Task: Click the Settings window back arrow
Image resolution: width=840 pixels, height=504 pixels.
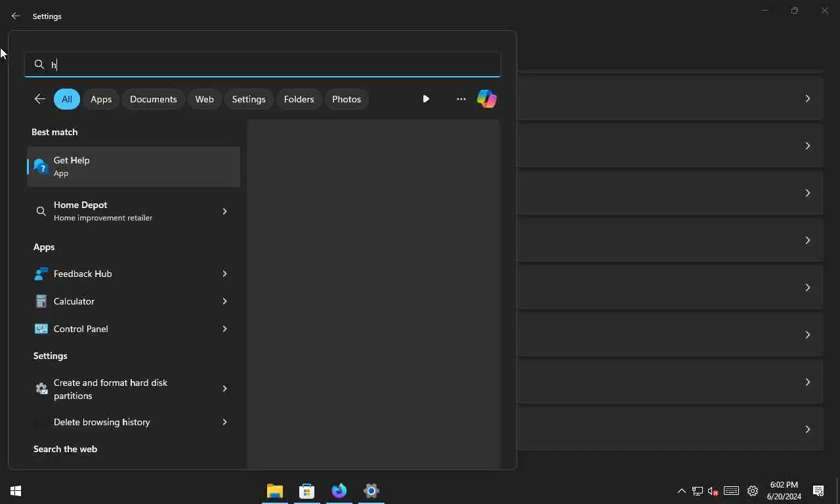Action: click(x=16, y=16)
